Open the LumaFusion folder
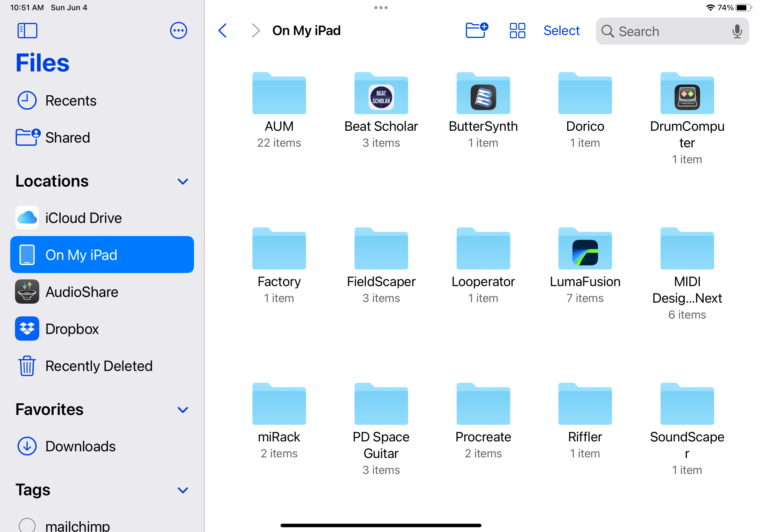Viewport: 762px width, 532px height. pos(585,248)
